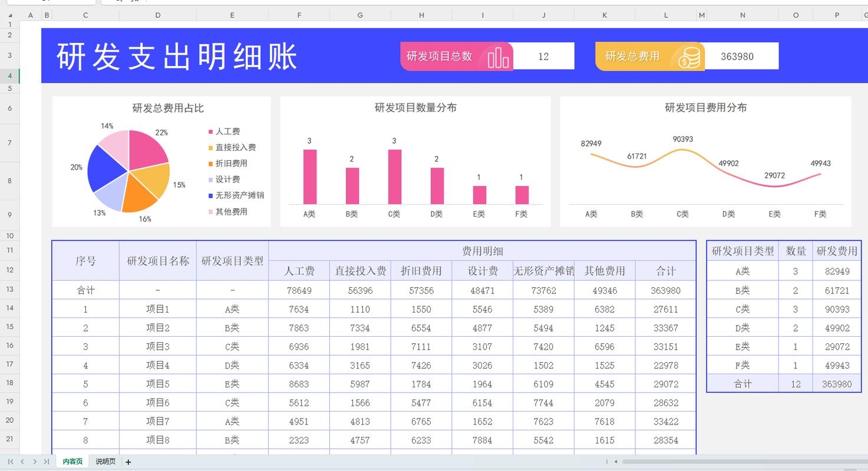Add a new sheet with plus icon

click(128, 462)
